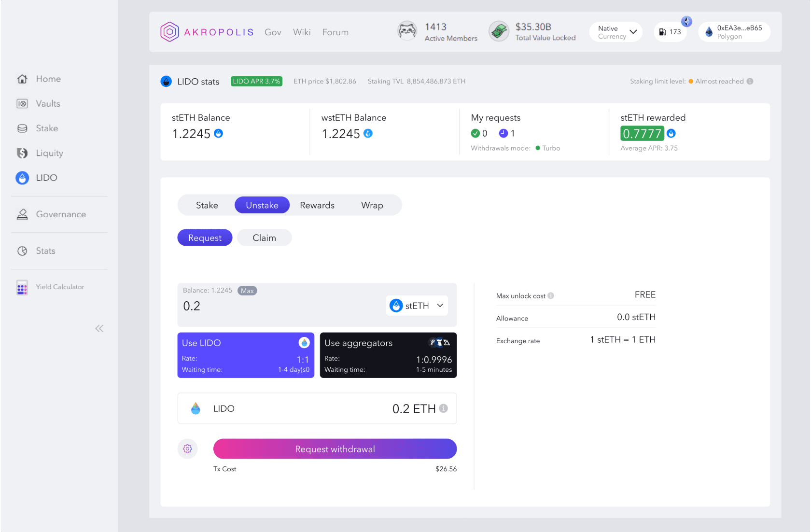Select LIDO in the sidebar
The image size is (811, 532).
click(x=37, y=178)
